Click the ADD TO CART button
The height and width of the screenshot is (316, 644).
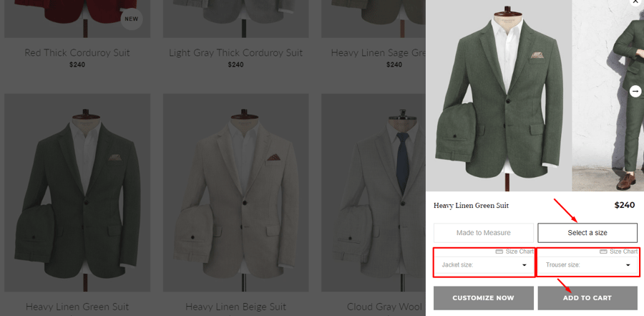[x=587, y=298]
